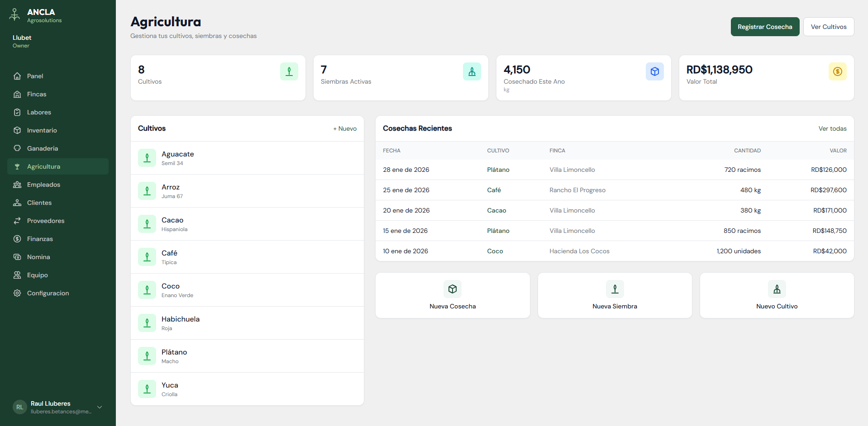Open the Empleados menu item
The width and height of the screenshot is (868, 426).
43,185
